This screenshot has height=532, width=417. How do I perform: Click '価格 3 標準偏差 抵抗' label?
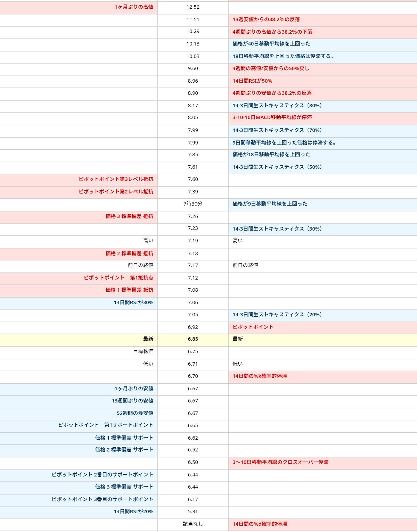point(129,216)
